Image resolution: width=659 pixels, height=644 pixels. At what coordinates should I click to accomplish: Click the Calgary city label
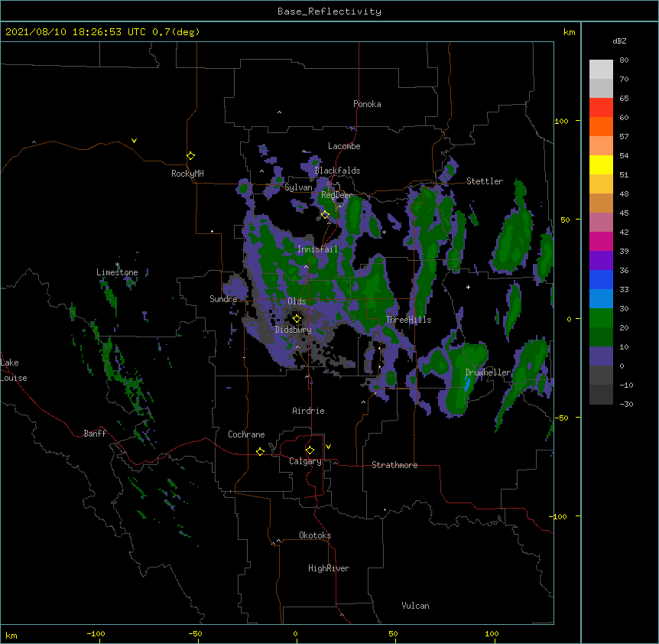(x=305, y=461)
